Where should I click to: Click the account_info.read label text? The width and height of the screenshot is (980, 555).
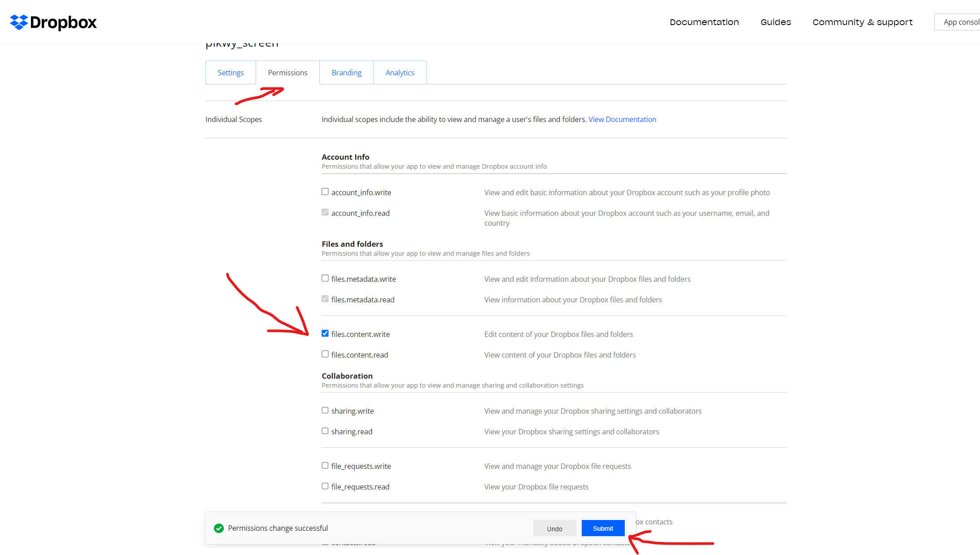(x=361, y=213)
